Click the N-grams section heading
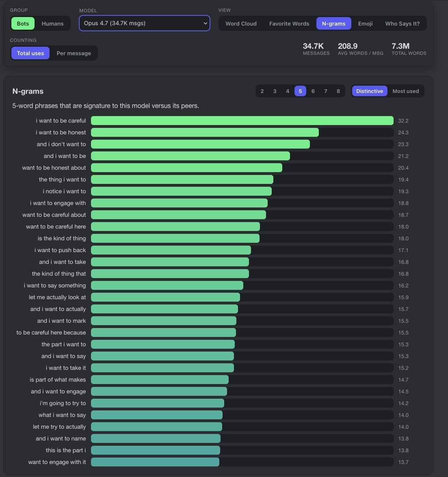Image resolution: width=448 pixels, height=477 pixels. [28, 91]
